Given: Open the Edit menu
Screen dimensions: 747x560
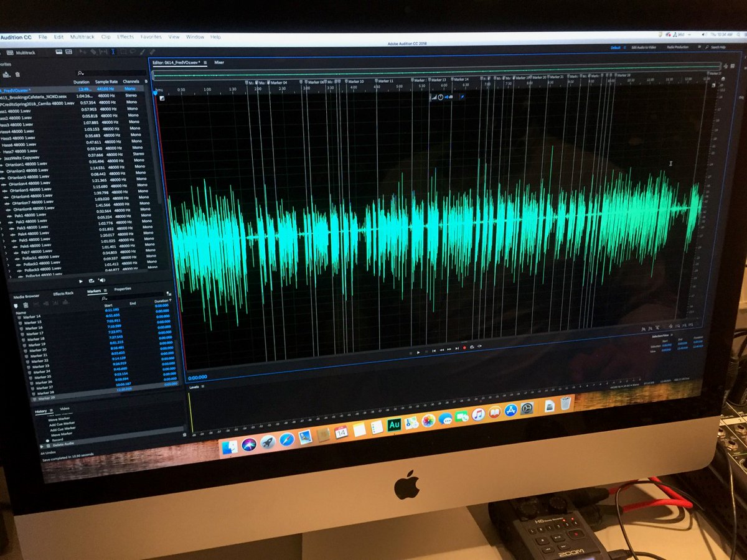Looking at the screenshot, I should tap(59, 37).
